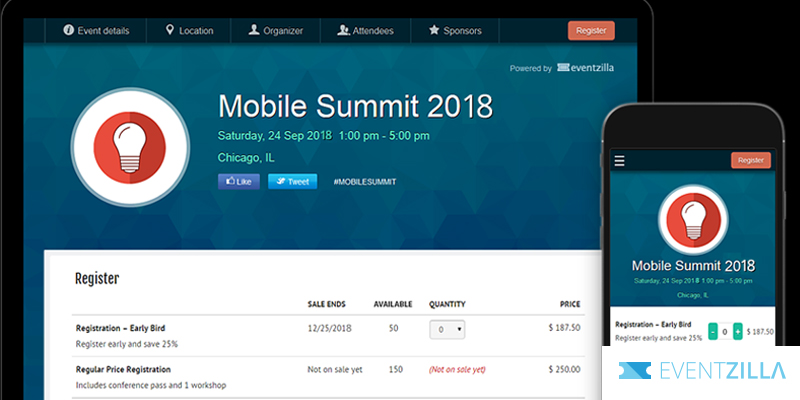This screenshot has height=400, width=800.
Task: Share the event with Tweet button
Action: click(292, 182)
